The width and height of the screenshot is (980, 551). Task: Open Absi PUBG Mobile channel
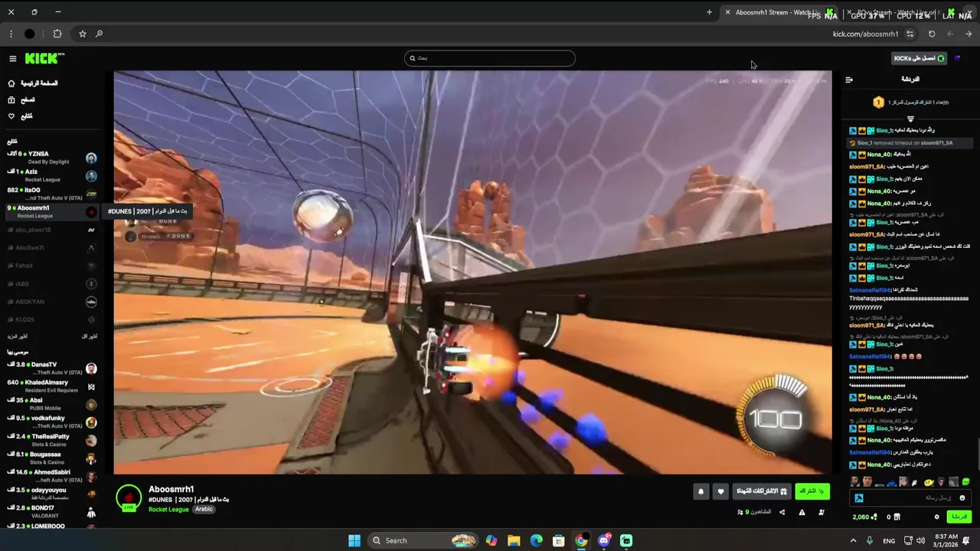(52, 404)
